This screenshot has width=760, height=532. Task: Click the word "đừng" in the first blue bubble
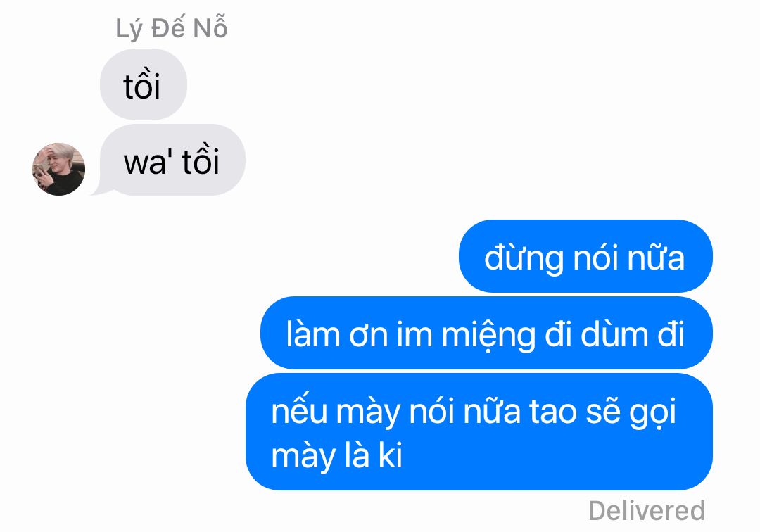pyautogui.click(x=524, y=259)
